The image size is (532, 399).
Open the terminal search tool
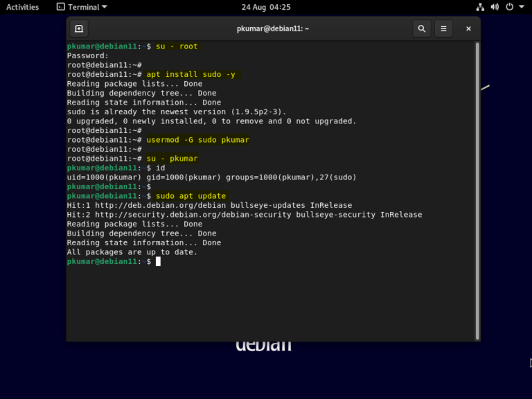tap(421, 29)
